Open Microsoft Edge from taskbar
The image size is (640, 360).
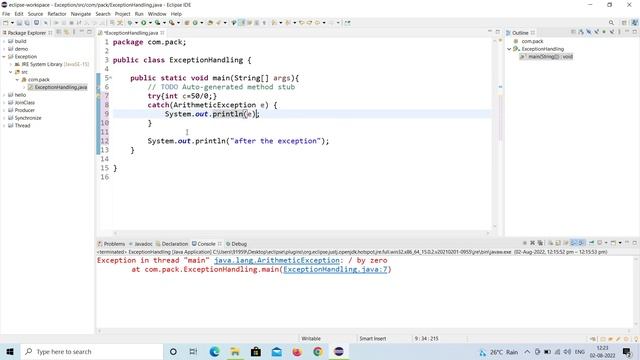pyautogui.click(x=214, y=351)
